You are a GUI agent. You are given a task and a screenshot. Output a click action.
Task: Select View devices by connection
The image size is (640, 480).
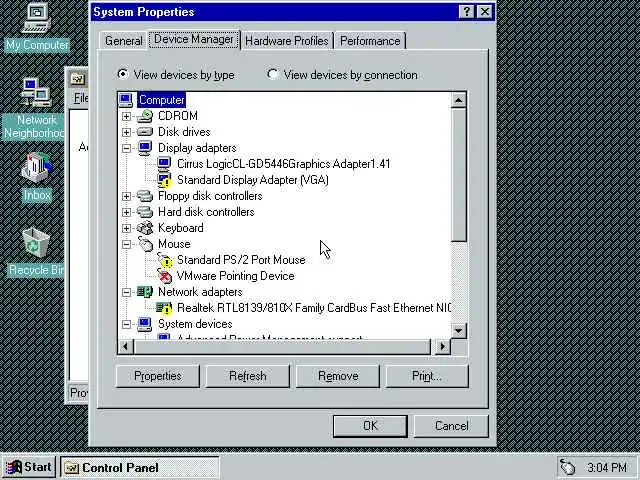point(342,75)
